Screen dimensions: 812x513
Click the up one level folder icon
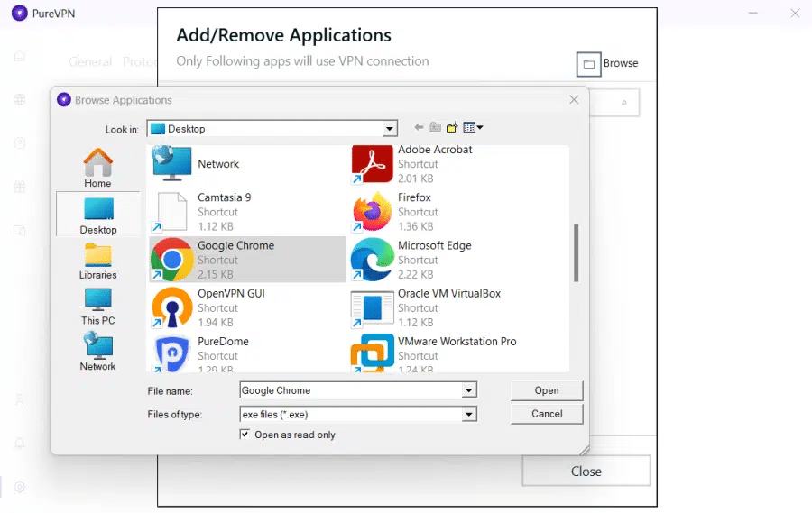point(435,127)
